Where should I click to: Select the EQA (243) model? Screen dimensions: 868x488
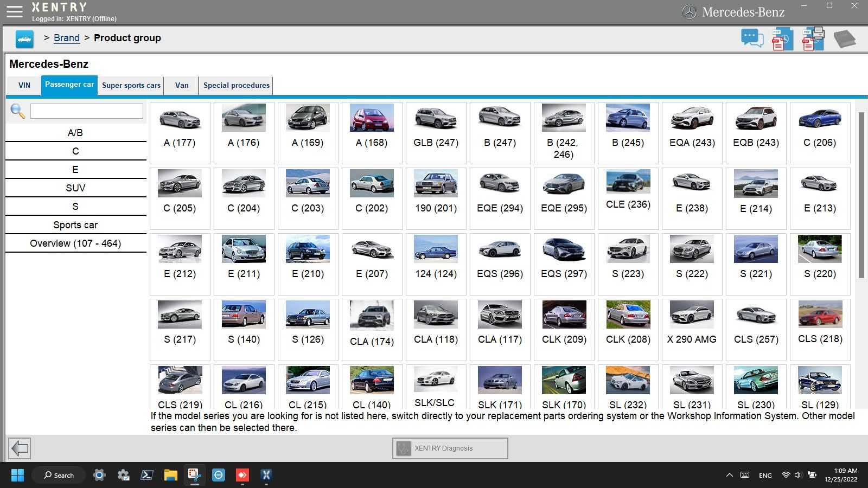tap(692, 133)
